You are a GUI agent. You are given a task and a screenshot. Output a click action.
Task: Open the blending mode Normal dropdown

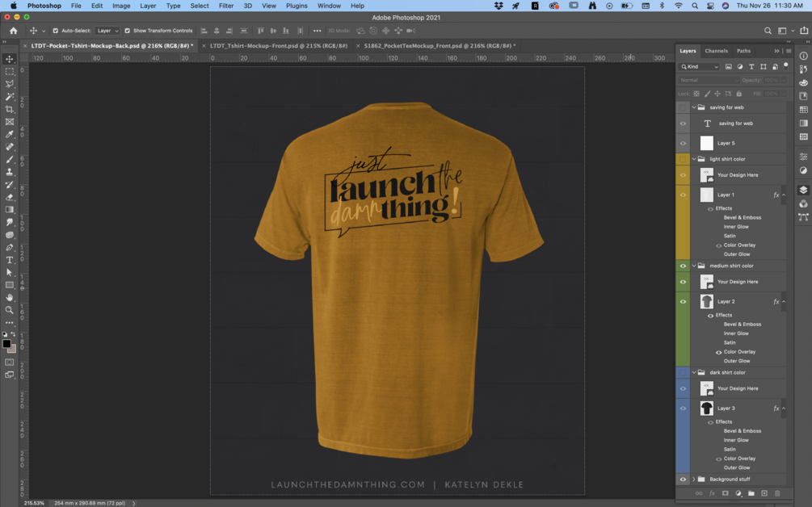[x=709, y=80]
